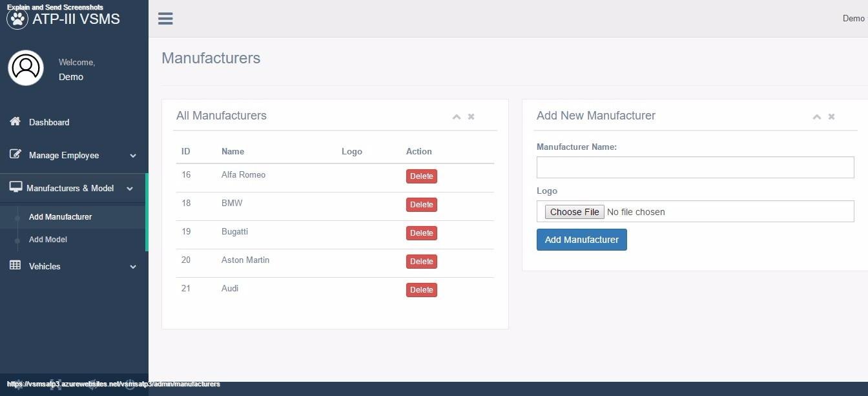Click the user avatar profile picture

[26, 68]
